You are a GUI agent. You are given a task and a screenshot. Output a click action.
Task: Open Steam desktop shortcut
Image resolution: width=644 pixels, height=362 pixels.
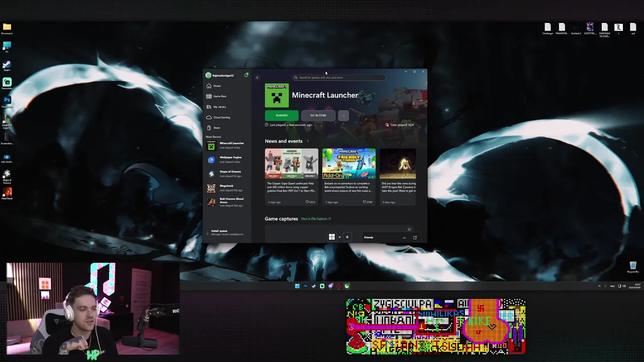[x=7, y=66]
